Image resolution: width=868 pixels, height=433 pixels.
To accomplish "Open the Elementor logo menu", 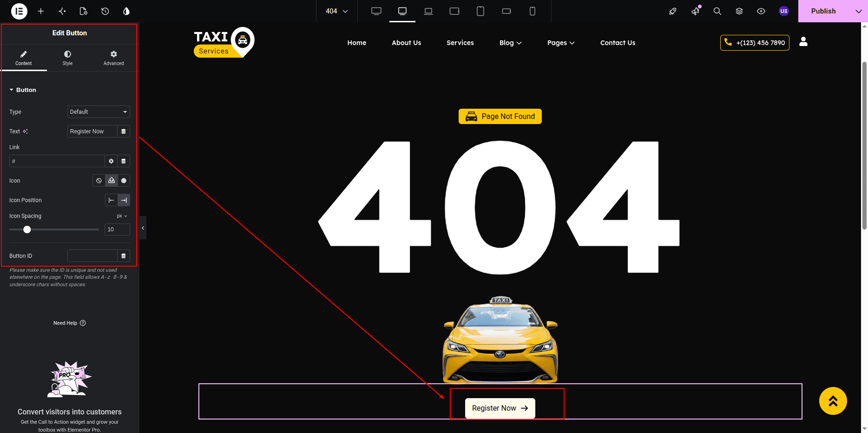I will tap(19, 11).
